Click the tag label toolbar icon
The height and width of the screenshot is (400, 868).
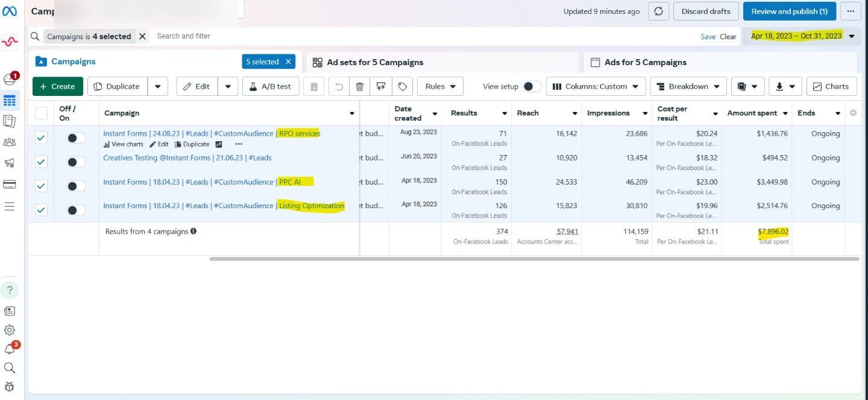click(x=403, y=86)
